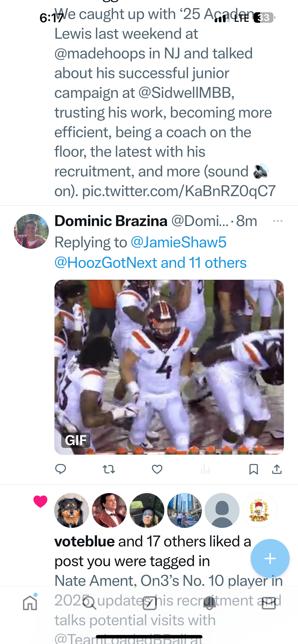Share Dominic Brazina's post
Screen dimensions: 298x644
(277, 469)
